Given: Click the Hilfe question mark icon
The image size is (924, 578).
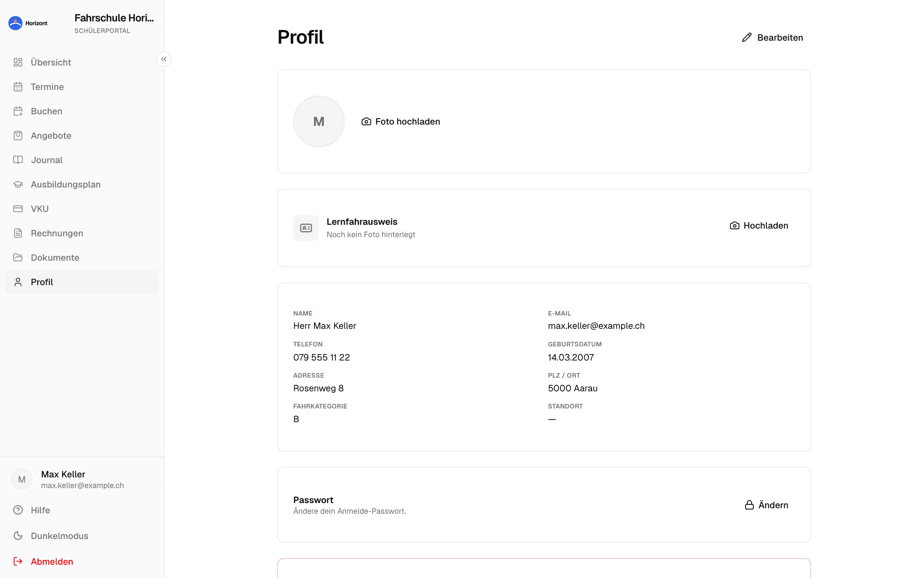Looking at the screenshot, I should pyautogui.click(x=18, y=510).
